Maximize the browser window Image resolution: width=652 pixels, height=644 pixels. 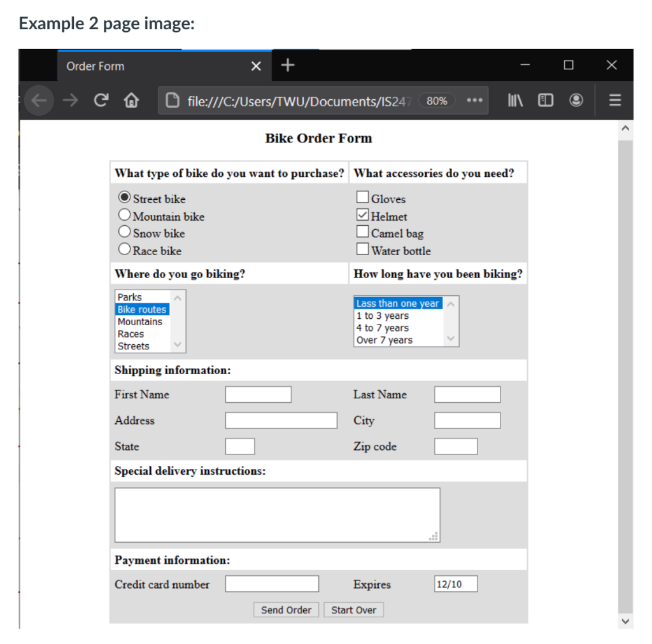pos(569,65)
